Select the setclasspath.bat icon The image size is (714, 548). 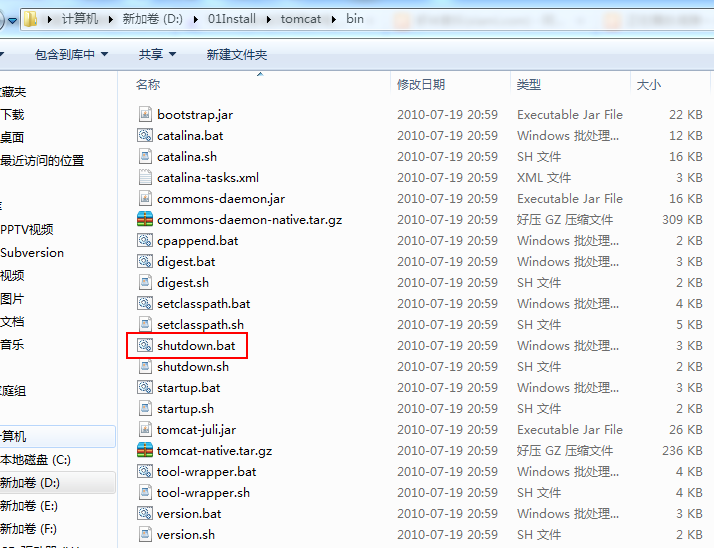pyautogui.click(x=145, y=303)
